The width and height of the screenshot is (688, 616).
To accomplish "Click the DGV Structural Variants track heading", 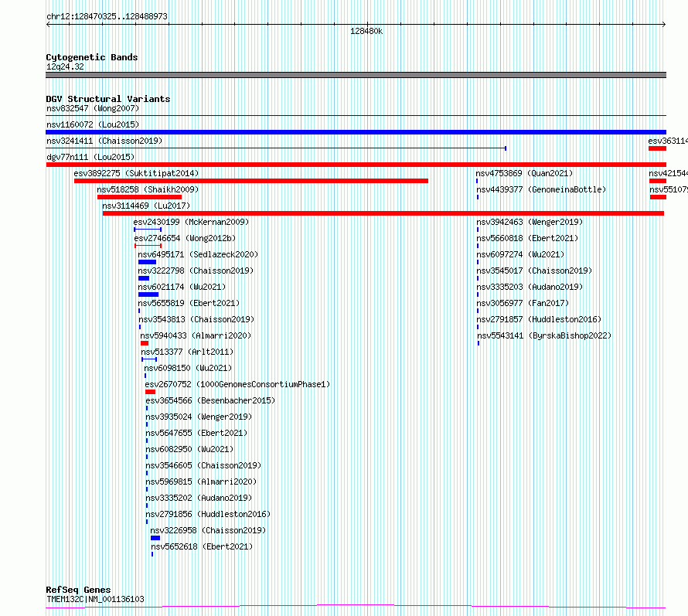I will point(108,99).
